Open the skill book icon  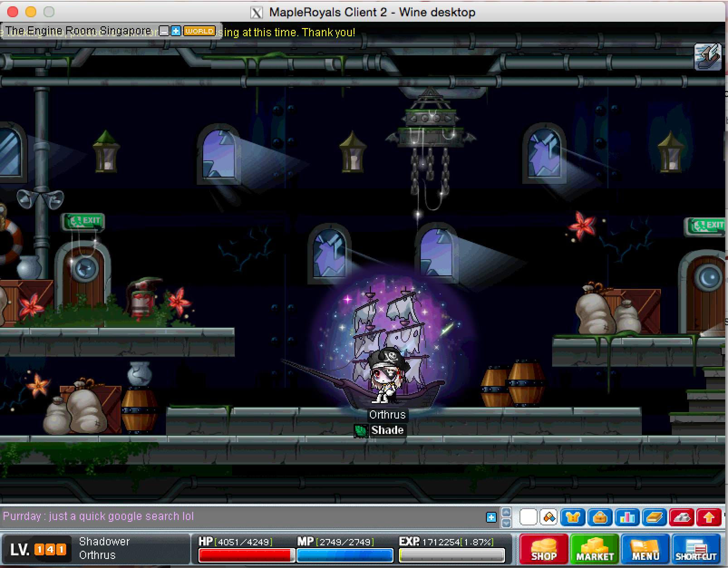click(x=654, y=517)
